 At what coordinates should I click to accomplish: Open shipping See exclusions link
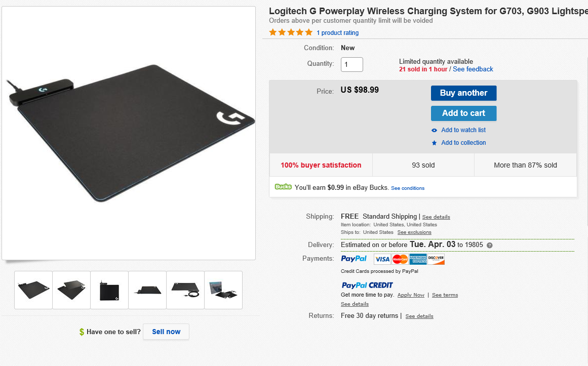[414, 232]
